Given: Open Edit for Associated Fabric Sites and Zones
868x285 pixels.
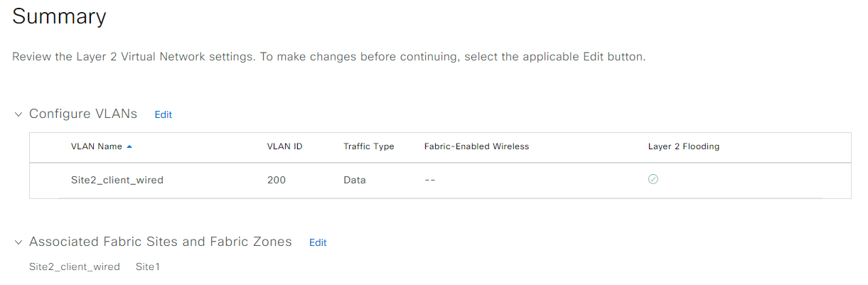Looking at the screenshot, I should (318, 242).
